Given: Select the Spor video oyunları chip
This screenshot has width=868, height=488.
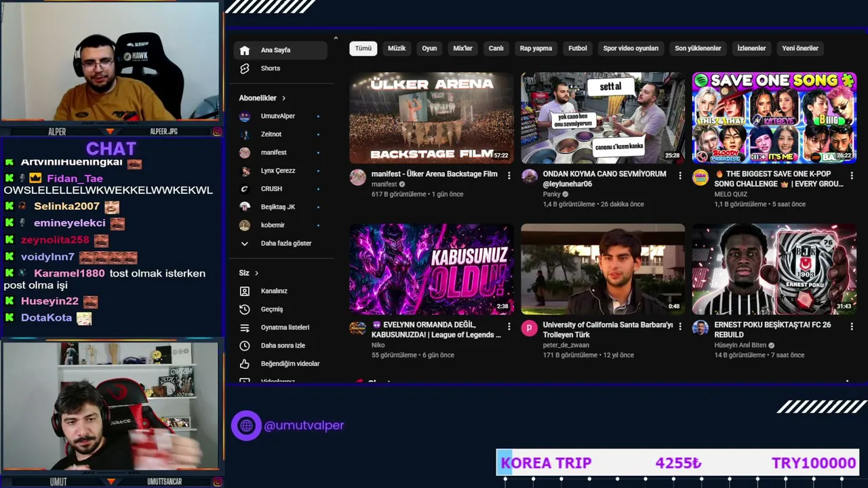Looking at the screenshot, I should coord(631,48).
